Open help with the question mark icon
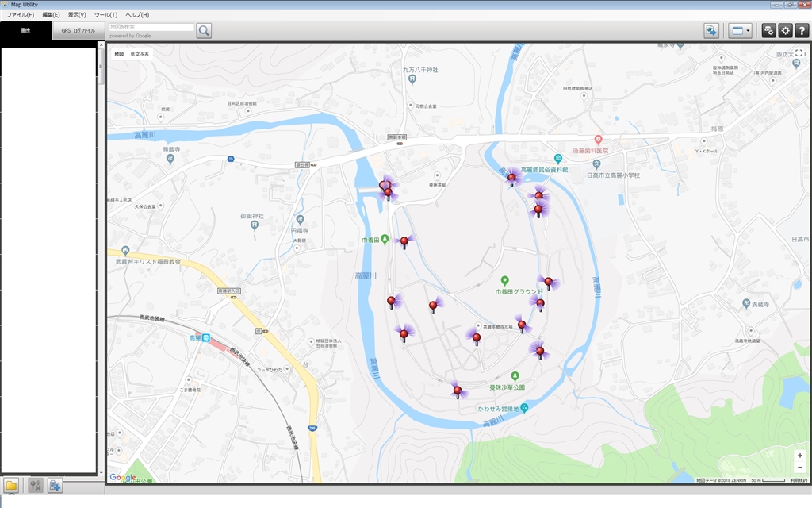Screen dimensions: 812x508 coord(802,31)
